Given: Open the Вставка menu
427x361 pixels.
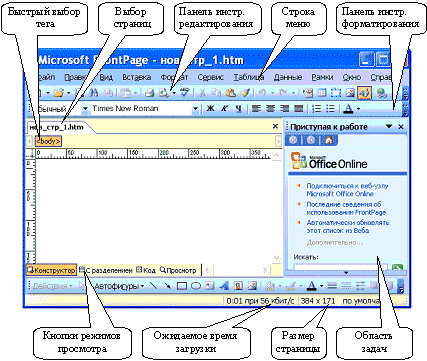Looking at the screenshot, I should coord(137,77).
